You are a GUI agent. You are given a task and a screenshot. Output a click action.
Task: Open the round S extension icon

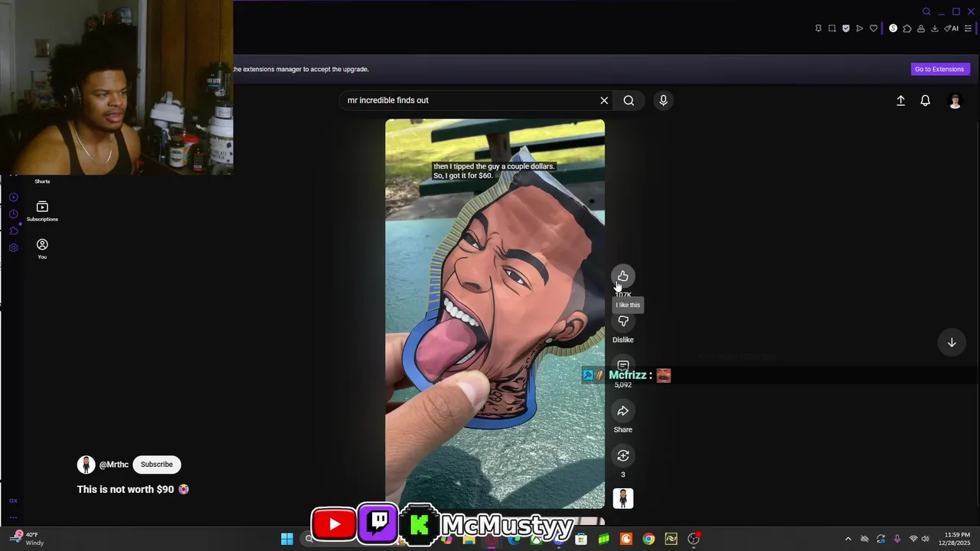click(893, 28)
